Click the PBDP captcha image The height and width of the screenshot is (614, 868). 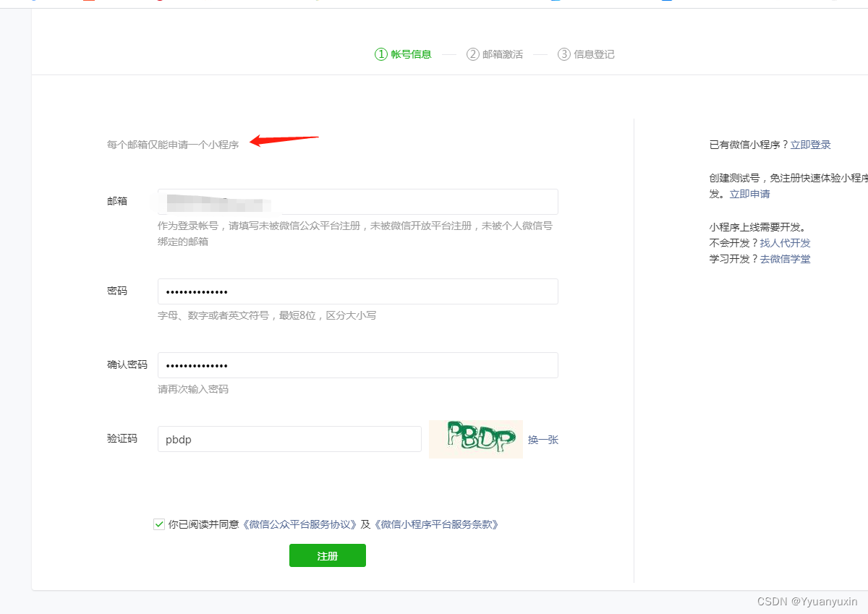pyautogui.click(x=476, y=439)
